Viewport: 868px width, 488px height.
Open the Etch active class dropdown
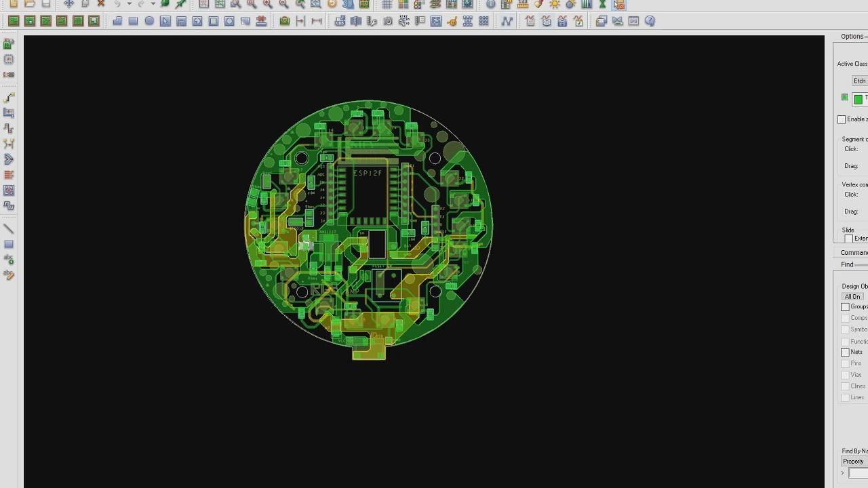click(859, 81)
